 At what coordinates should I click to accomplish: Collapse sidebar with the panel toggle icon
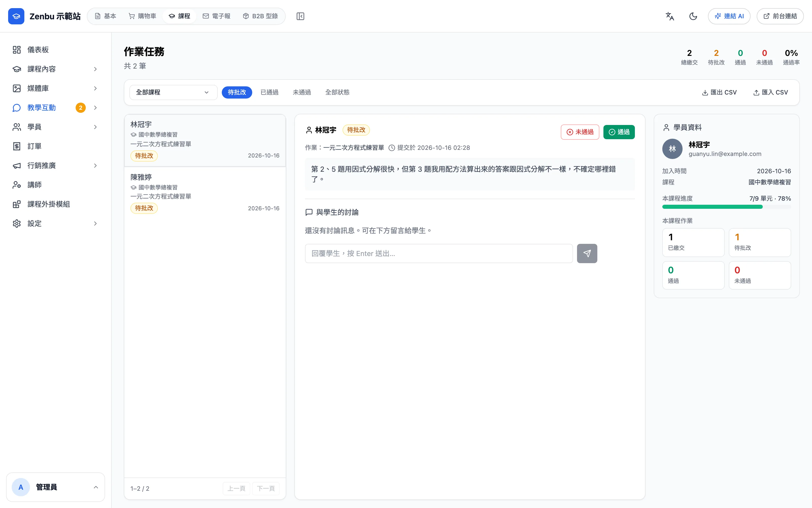tap(300, 16)
